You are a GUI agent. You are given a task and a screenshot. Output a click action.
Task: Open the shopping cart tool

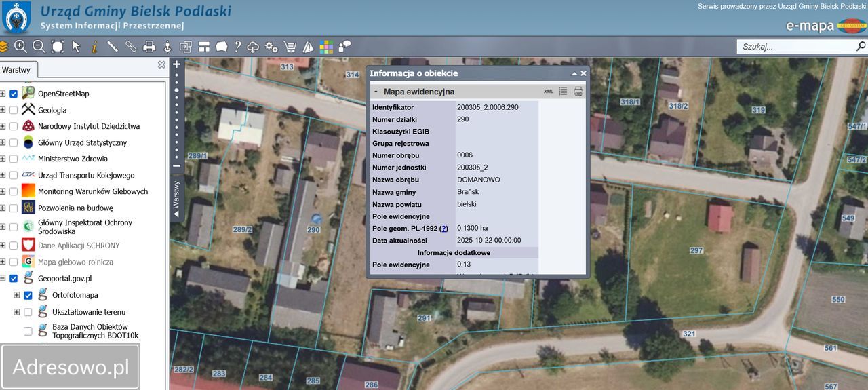coord(290,47)
